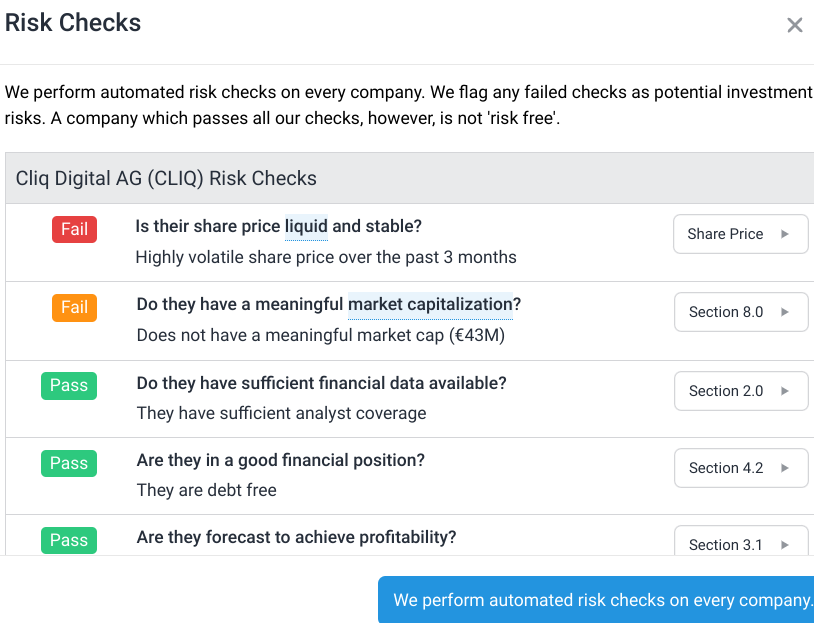The height and width of the screenshot is (623, 814).
Task: Jump to Section 4.2 button
Action: [740, 468]
